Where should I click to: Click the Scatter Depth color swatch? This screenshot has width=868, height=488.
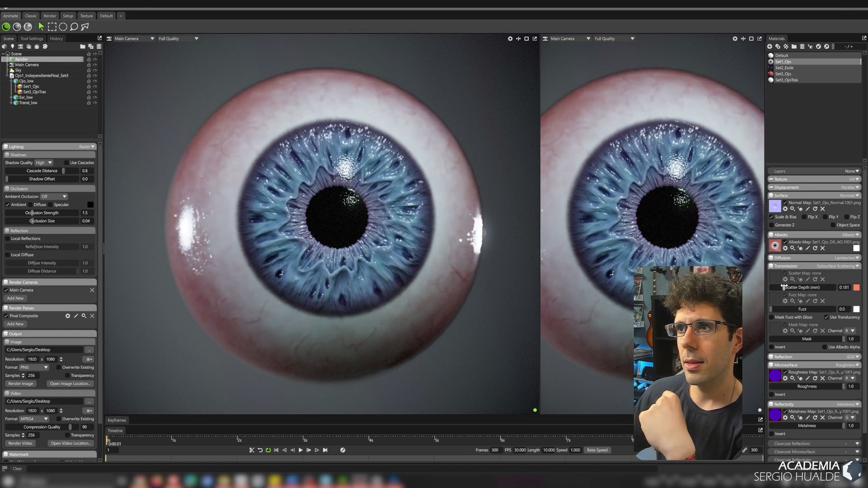tap(856, 287)
